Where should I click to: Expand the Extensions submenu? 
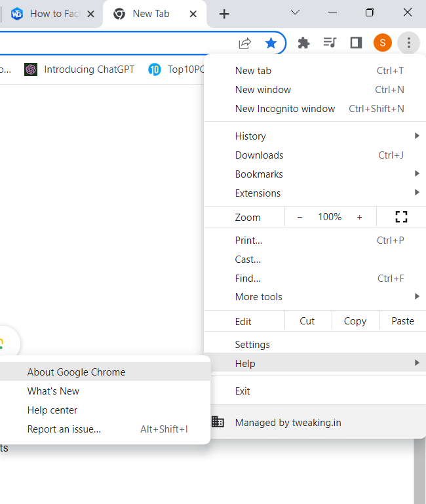pos(315,193)
